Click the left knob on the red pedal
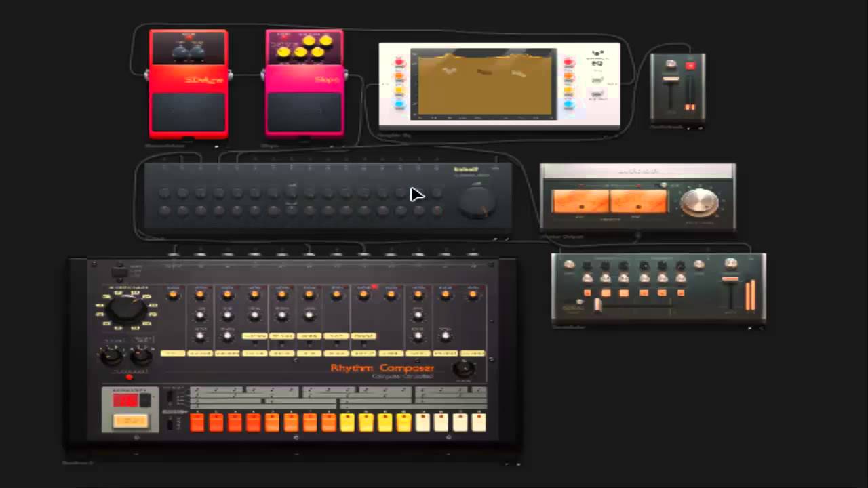Viewport: 868px width, 488px height. (180, 52)
